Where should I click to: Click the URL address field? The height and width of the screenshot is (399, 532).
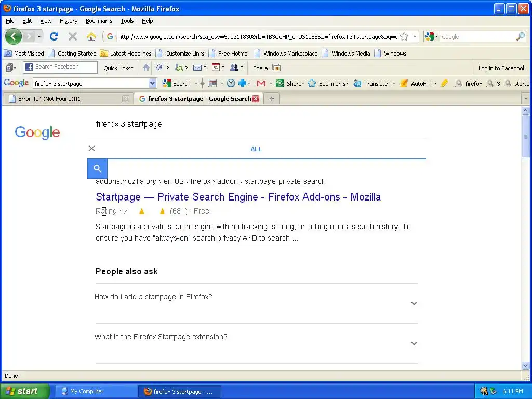[258, 37]
